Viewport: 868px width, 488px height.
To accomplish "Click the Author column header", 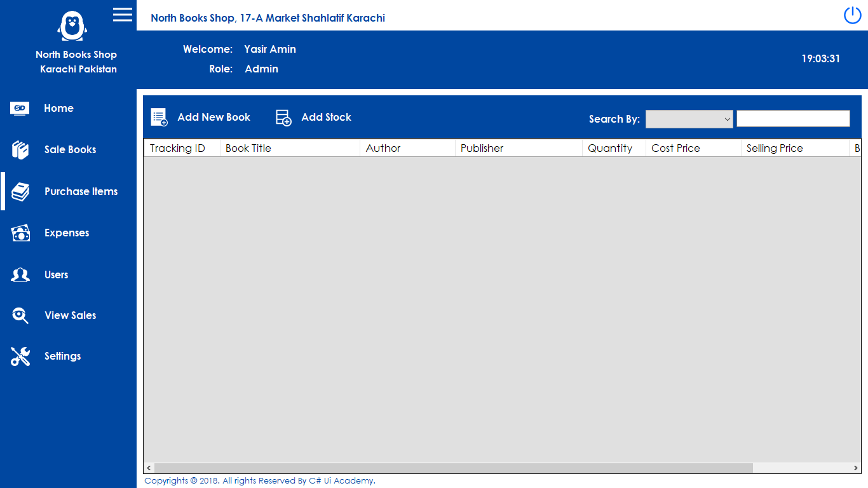I will [x=407, y=148].
